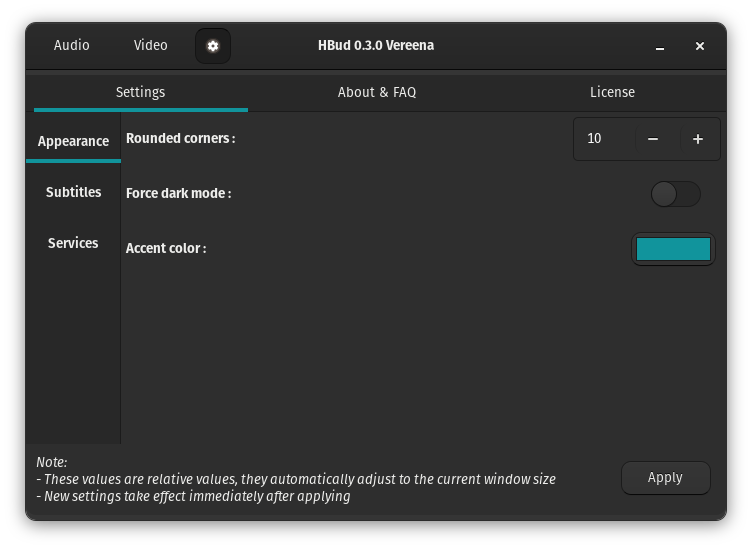Image resolution: width=752 pixels, height=549 pixels.
Task: Switch to the Video section
Action: [x=151, y=46]
